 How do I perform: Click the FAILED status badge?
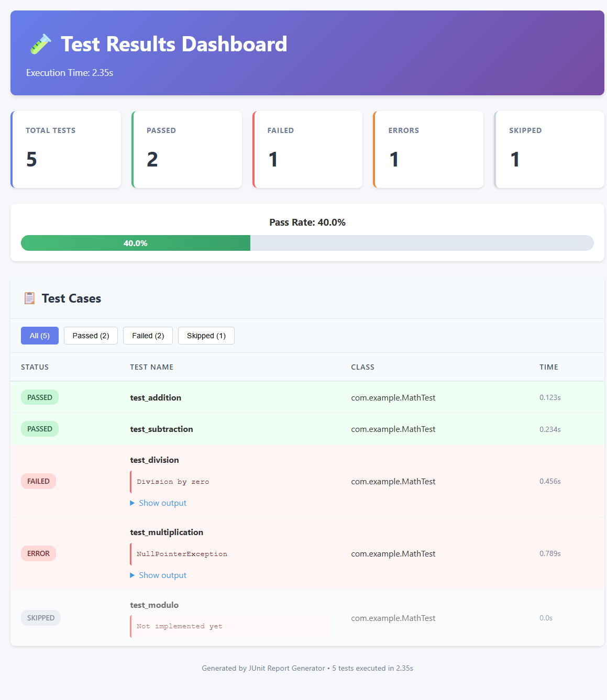click(x=38, y=481)
